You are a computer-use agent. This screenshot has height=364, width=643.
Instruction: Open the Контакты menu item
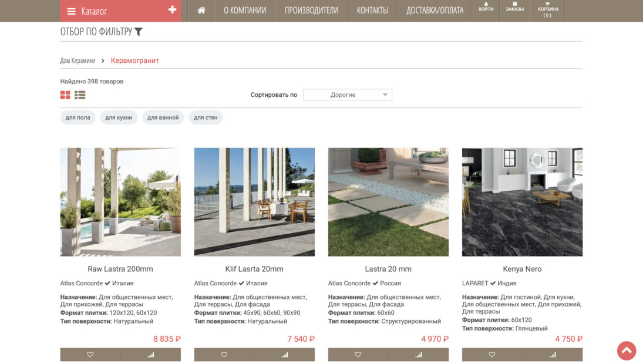coord(372,11)
